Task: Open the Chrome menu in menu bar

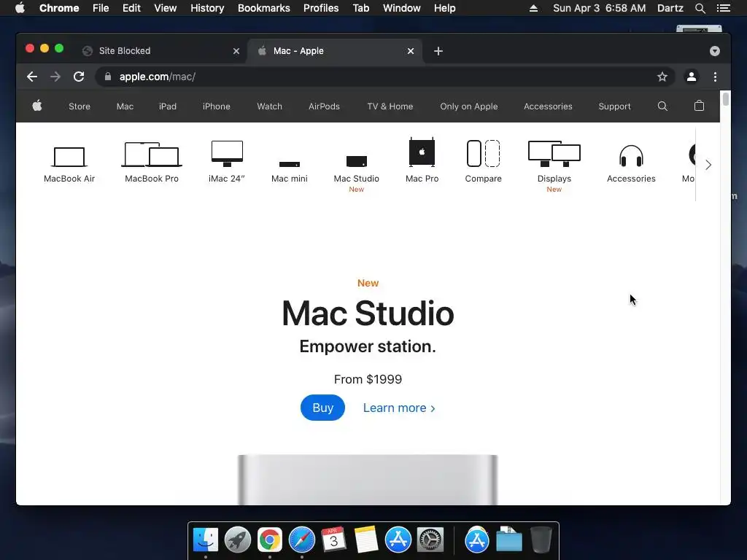Action: [x=59, y=8]
